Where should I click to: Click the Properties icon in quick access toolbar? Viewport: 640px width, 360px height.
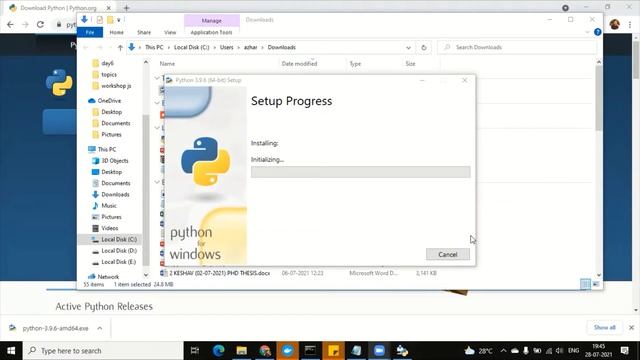[x=100, y=20]
